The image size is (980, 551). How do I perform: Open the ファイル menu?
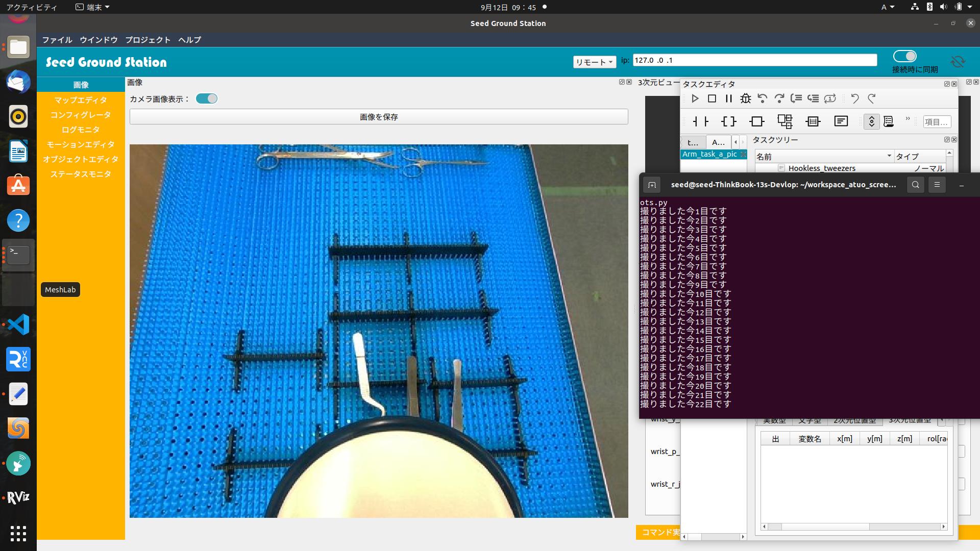click(57, 40)
